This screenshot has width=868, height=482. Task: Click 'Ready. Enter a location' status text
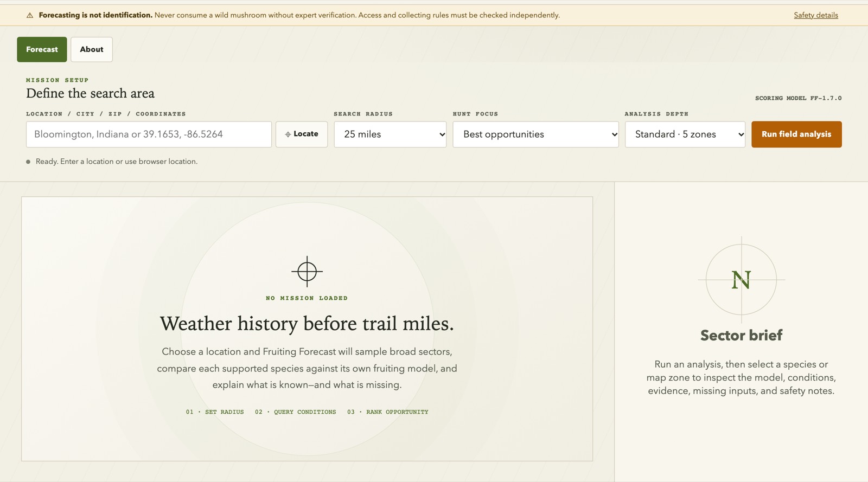click(x=117, y=162)
